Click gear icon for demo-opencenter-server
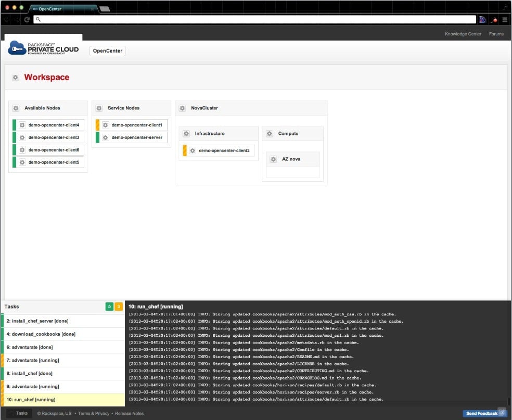This screenshot has width=512, height=420. pos(106,137)
